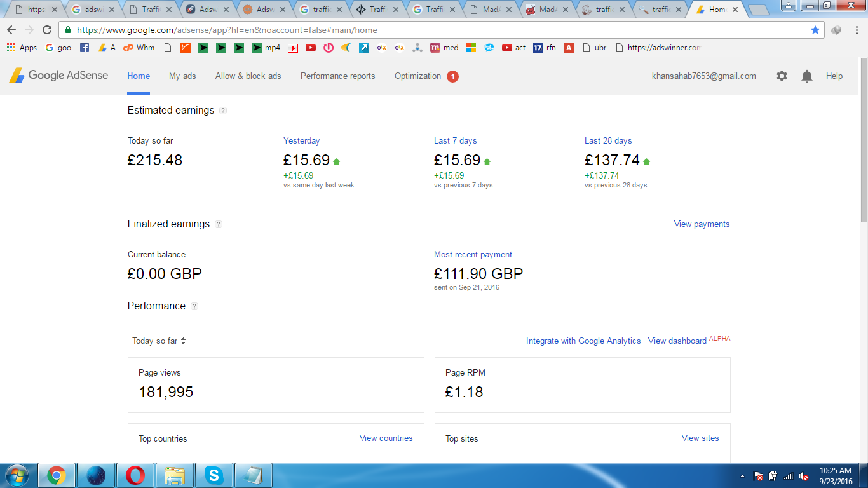Click Integrate with Google Analytics

pyautogui.click(x=583, y=341)
